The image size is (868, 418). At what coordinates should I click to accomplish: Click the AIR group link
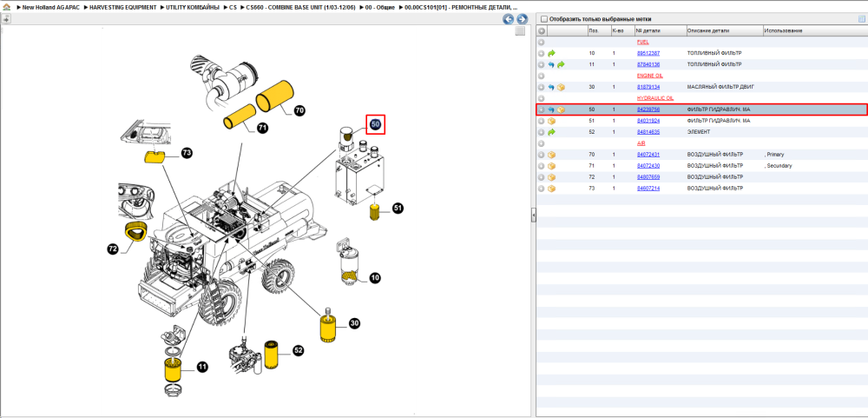(x=641, y=143)
